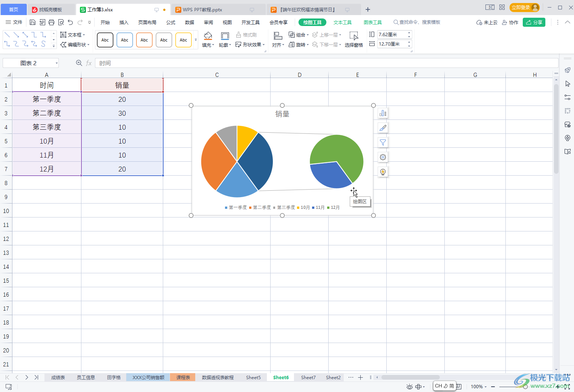Switch to the 文本工具 tab
The width and height of the screenshot is (574, 392).
click(x=343, y=22)
